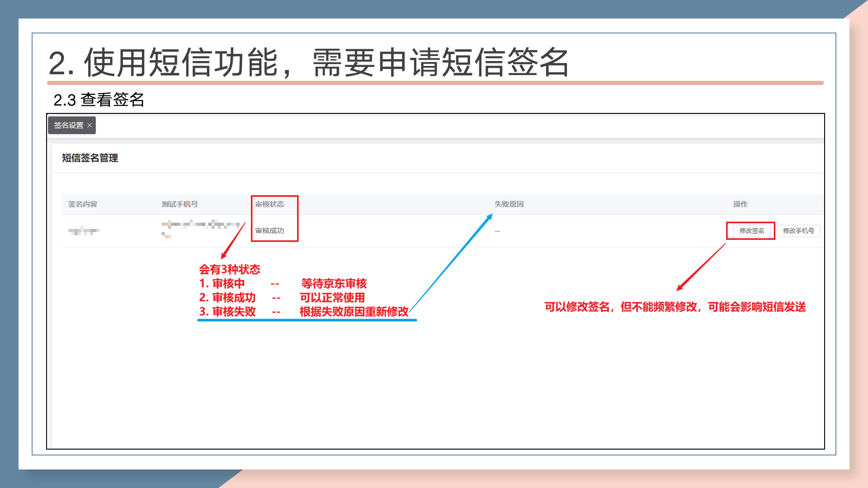Click the blurred test phone number cell
This screenshot has height=488, width=868.
(x=200, y=225)
